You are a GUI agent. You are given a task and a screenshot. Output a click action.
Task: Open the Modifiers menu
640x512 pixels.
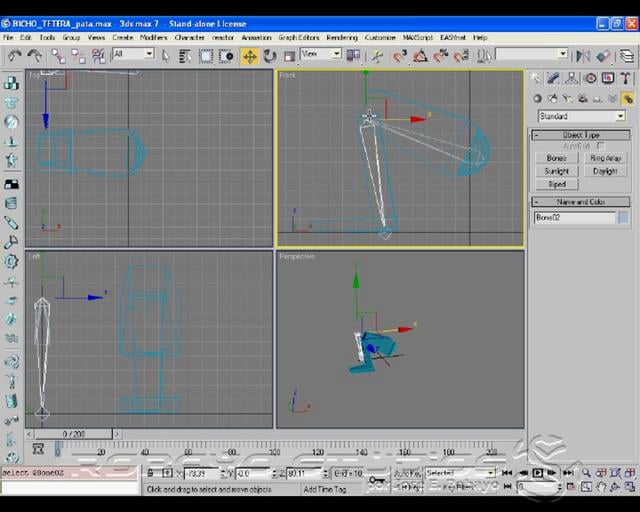tap(153, 38)
